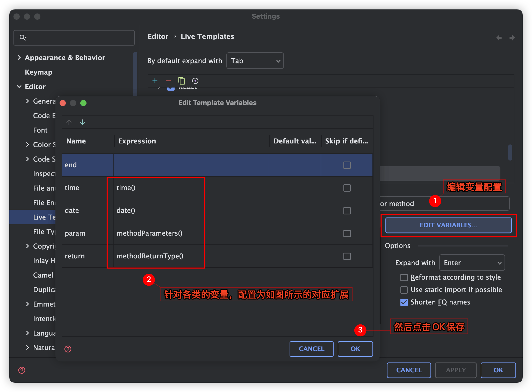Click the Default value column header
The height and width of the screenshot is (392, 532).
point(295,141)
